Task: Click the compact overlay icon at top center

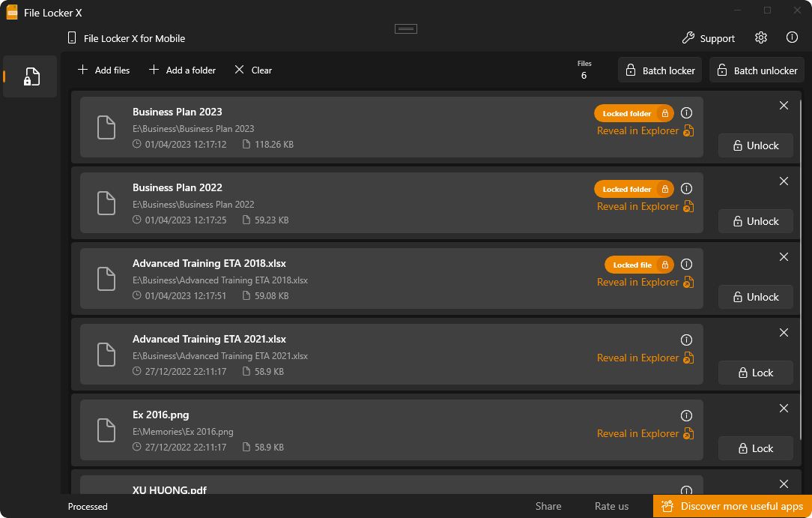Action: pos(406,29)
